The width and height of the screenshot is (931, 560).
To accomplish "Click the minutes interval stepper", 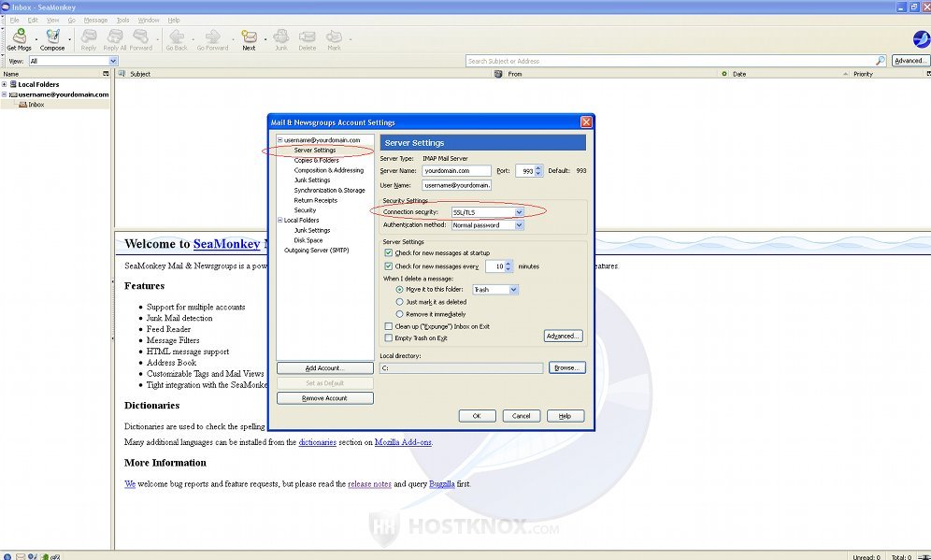I will click(508, 266).
